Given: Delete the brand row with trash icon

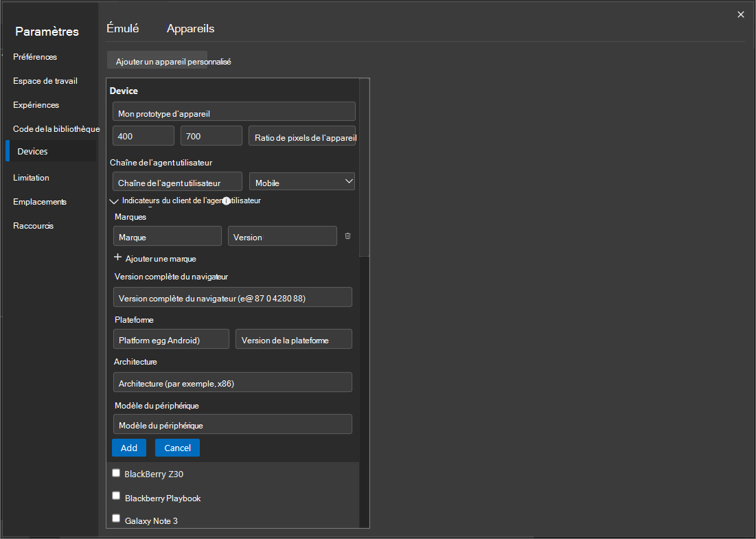Looking at the screenshot, I should click(x=347, y=236).
